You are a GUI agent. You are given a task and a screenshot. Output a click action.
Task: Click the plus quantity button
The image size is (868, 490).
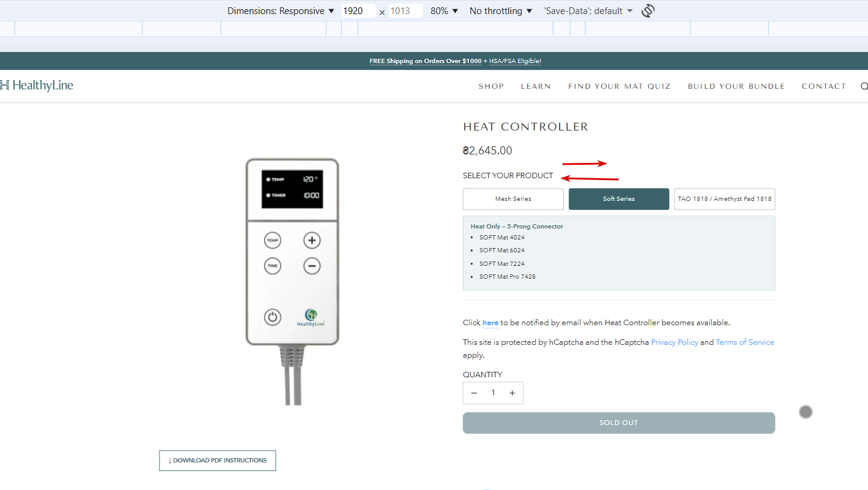512,393
